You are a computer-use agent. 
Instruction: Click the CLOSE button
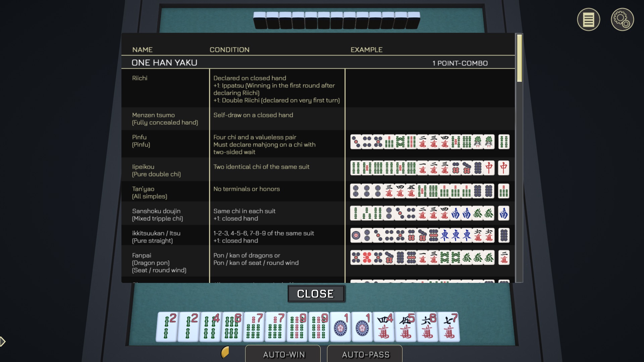tap(315, 294)
